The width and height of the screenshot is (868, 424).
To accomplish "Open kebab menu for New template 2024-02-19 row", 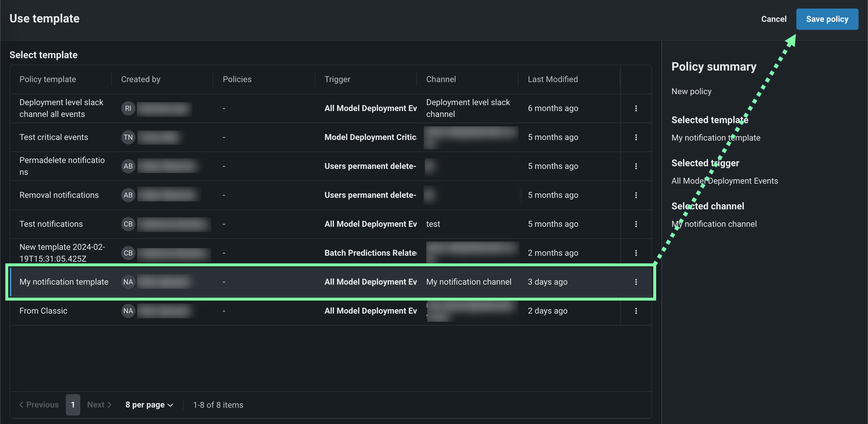I will coord(636,253).
